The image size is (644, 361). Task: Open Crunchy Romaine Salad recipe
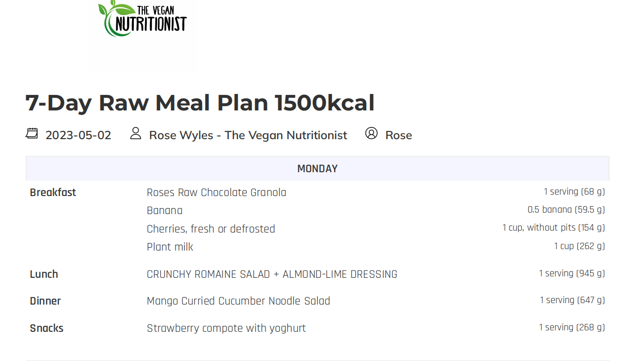[272, 274]
